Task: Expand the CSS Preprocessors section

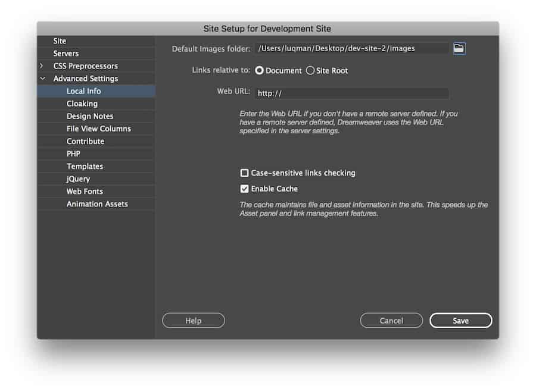Action: [43, 65]
